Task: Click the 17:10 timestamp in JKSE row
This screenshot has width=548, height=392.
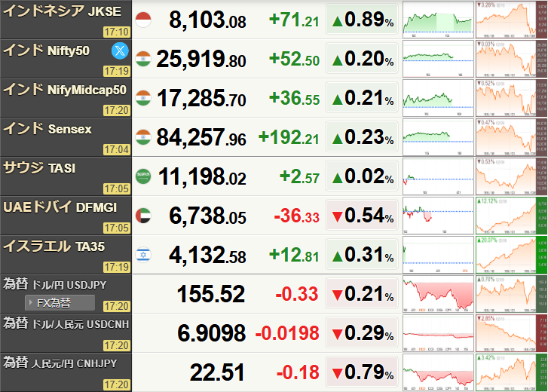Action: click(x=117, y=32)
